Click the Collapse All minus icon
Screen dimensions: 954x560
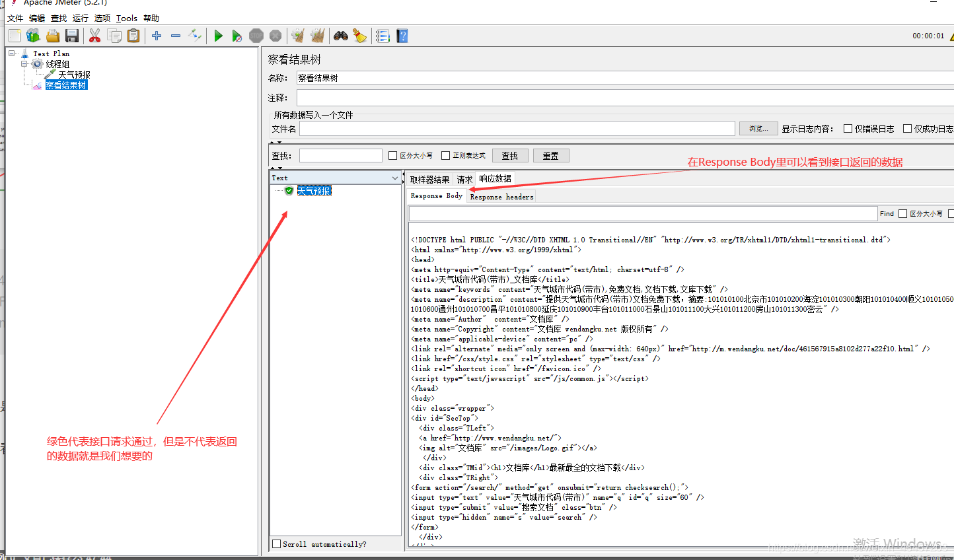[176, 36]
